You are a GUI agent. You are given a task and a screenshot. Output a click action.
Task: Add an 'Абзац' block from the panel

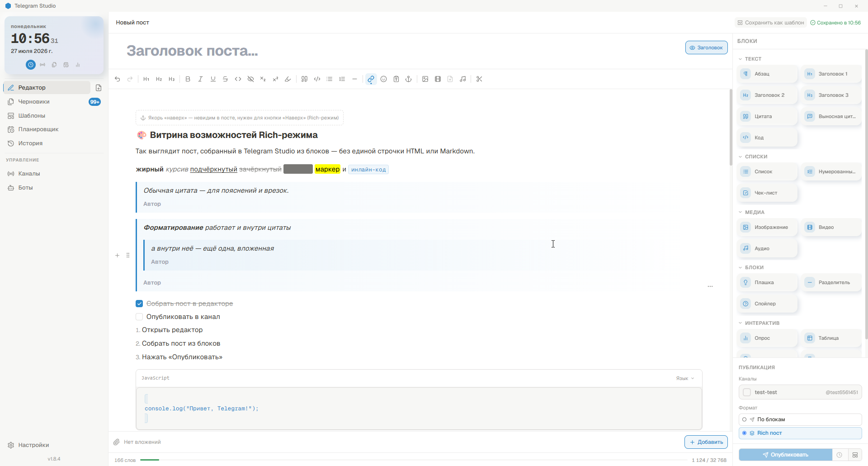click(768, 74)
